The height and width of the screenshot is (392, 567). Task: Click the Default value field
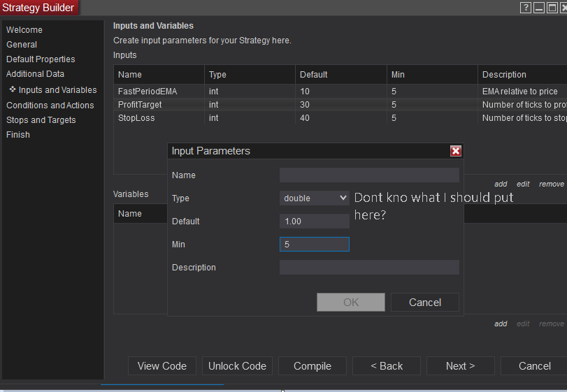coord(314,221)
